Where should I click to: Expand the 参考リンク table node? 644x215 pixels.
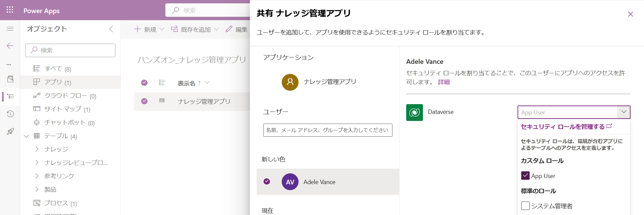pyautogui.click(x=37, y=176)
